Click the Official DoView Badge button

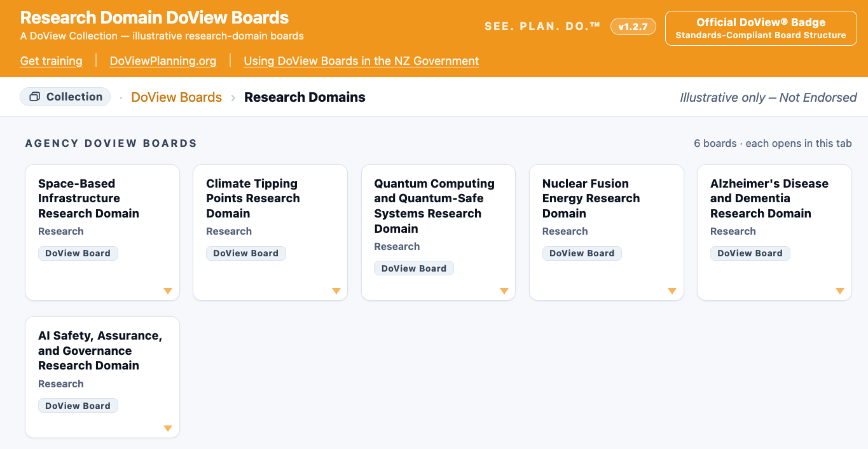tap(761, 28)
